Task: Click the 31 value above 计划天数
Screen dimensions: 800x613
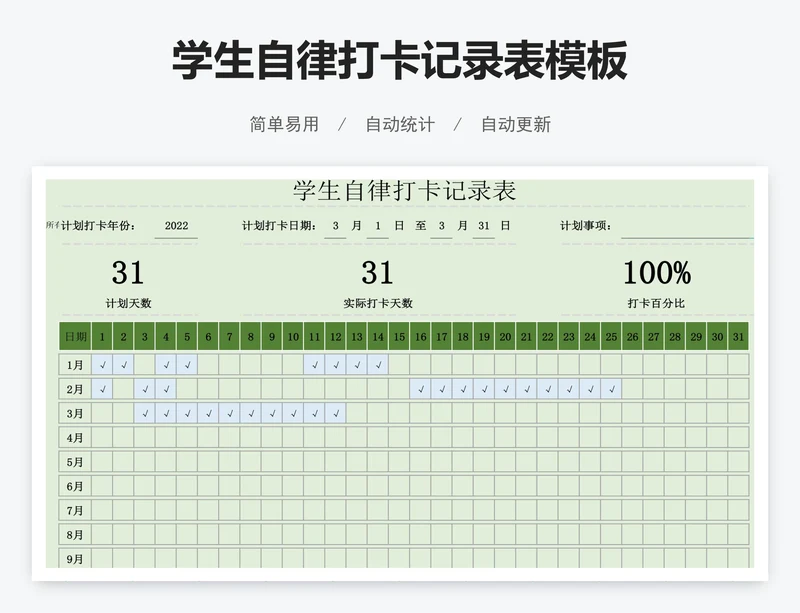Action: 128,273
